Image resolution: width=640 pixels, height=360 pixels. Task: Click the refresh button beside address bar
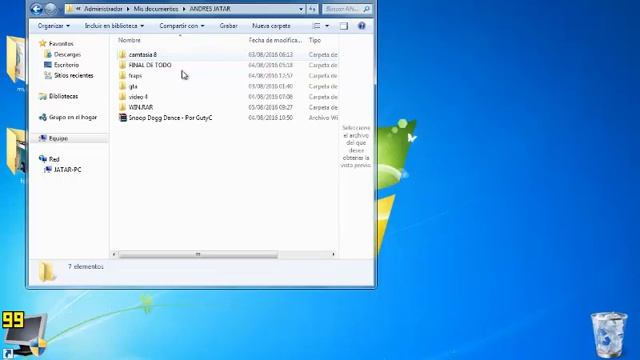(312, 9)
